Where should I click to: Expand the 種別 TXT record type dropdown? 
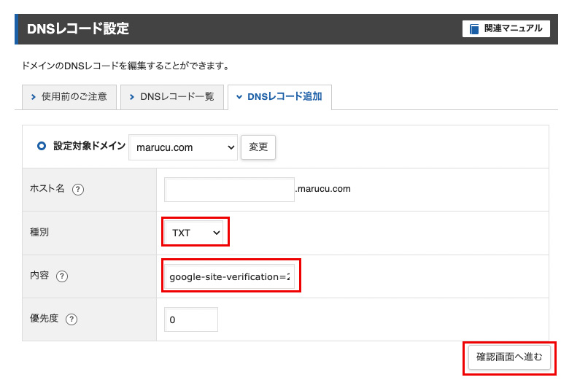click(x=195, y=233)
